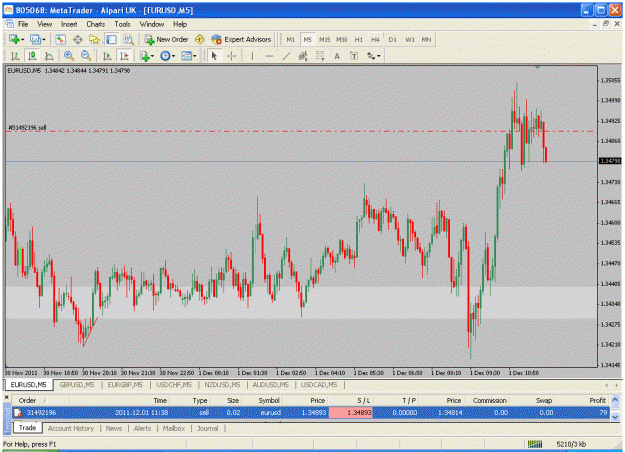
Task: Select the Crosshair tool
Action: (231, 56)
